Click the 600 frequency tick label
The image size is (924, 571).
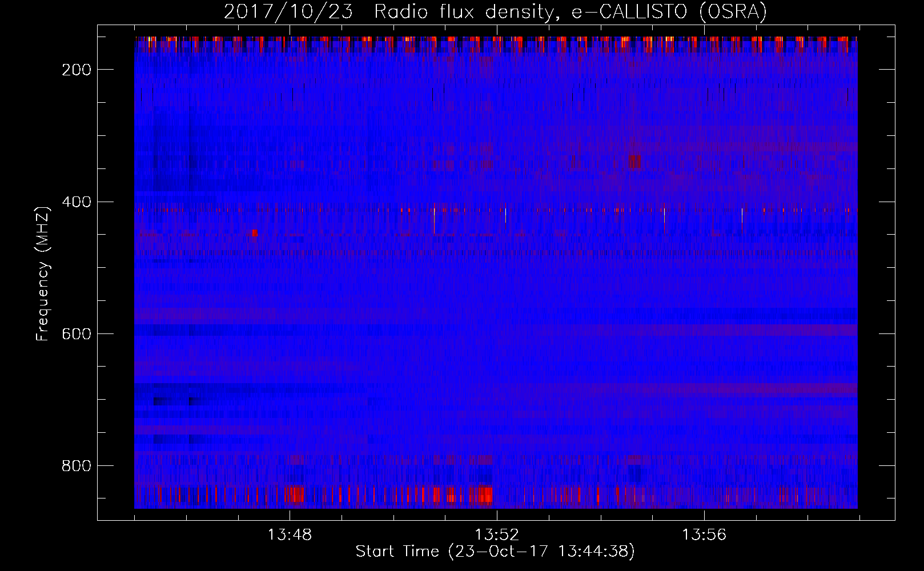click(77, 333)
